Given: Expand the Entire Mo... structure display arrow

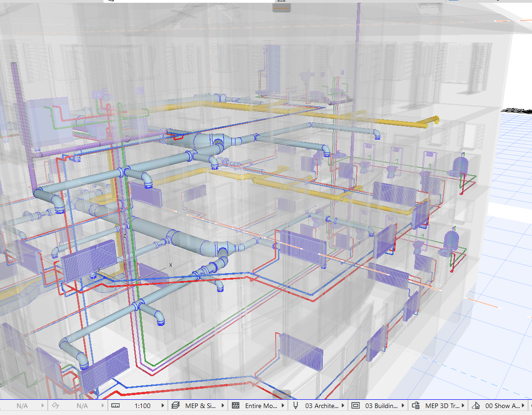Looking at the screenshot, I should pyautogui.click(x=283, y=405).
